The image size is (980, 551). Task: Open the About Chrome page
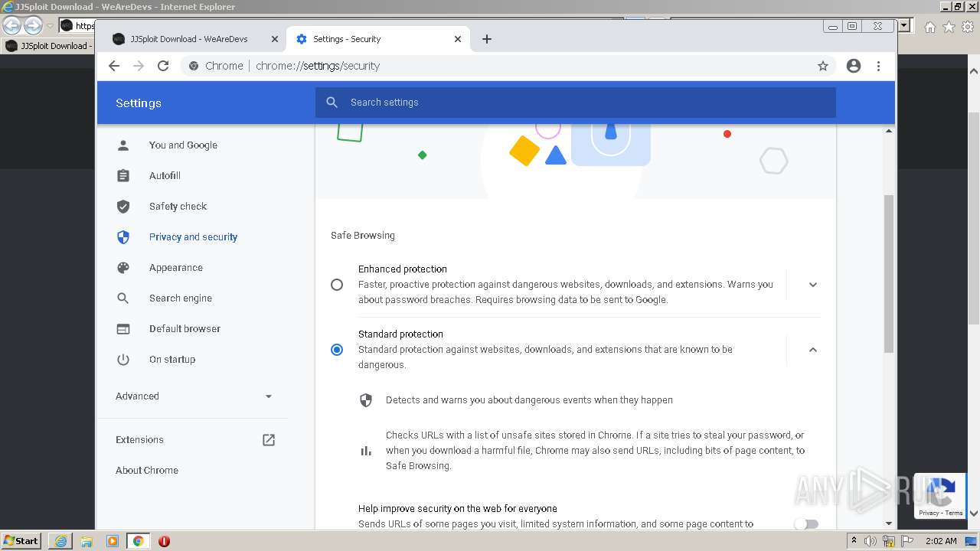(x=147, y=470)
